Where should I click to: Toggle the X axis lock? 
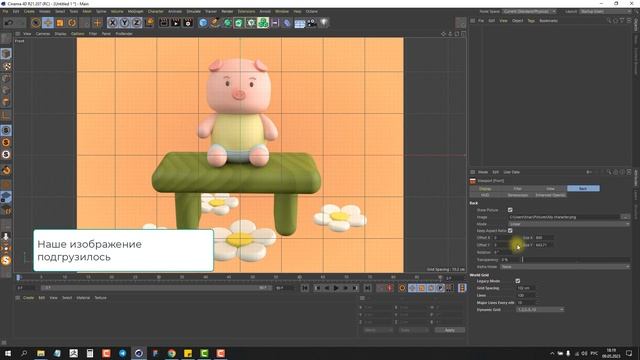click(113, 23)
